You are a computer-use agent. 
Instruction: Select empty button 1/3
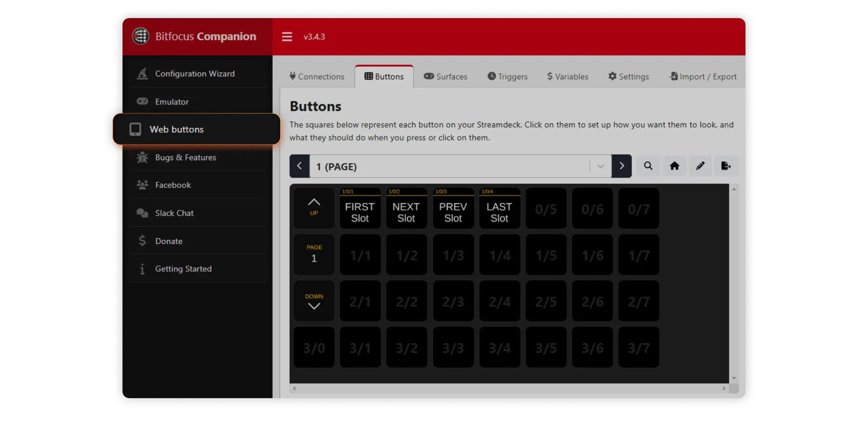[x=453, y=254]
